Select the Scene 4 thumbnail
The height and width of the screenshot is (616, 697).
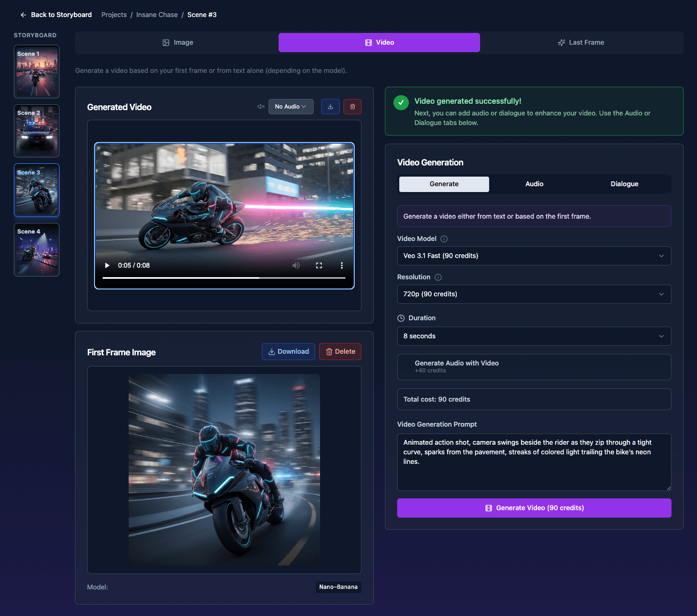coord(36,250)
